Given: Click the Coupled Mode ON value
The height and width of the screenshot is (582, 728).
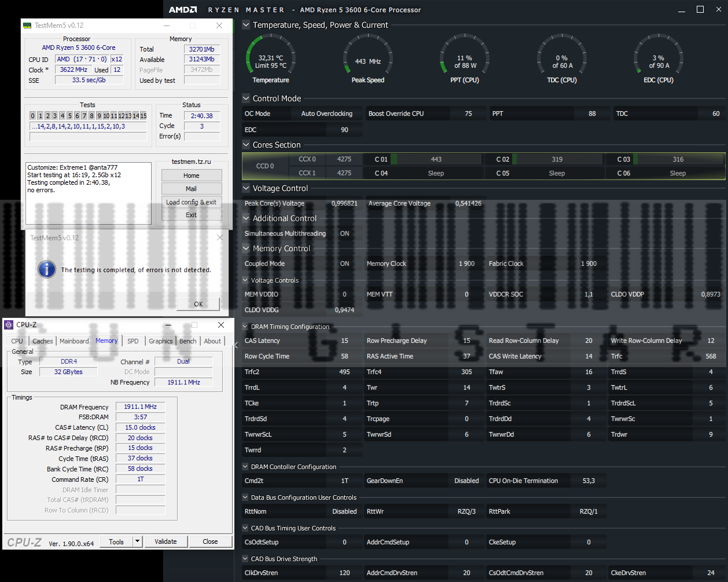Looking at the screenshot, I should [x=345, y=263].
